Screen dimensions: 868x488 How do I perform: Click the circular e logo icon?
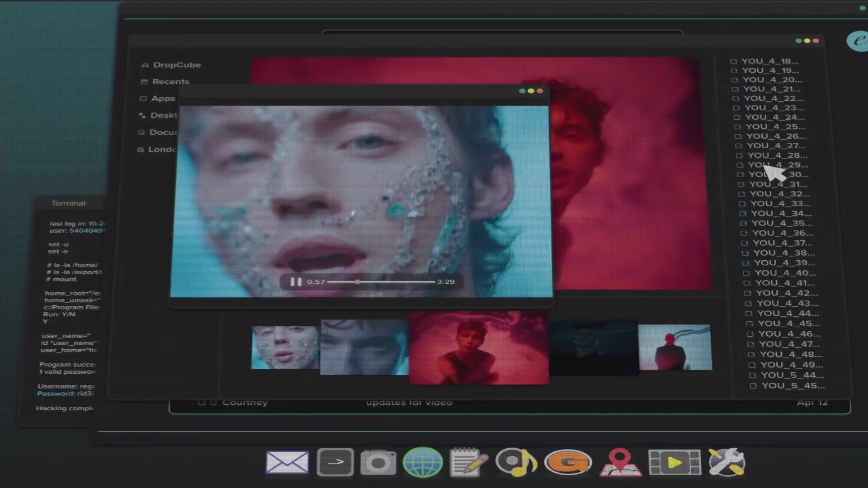[x=858, y=41]
